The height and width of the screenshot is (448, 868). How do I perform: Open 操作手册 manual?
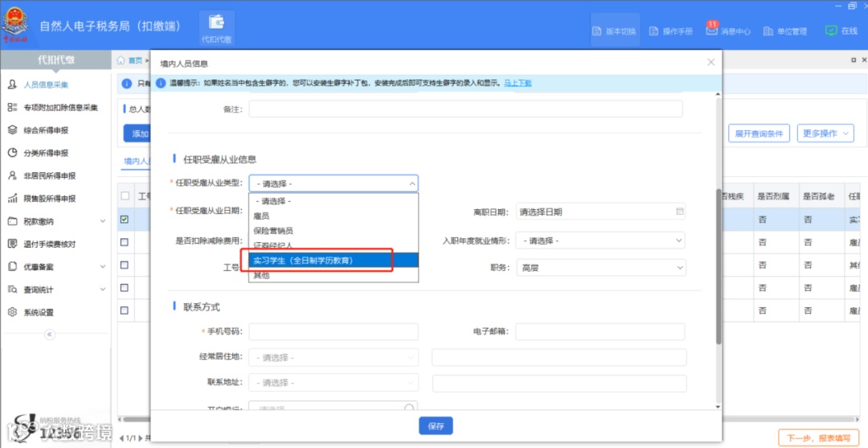point(670,31)
